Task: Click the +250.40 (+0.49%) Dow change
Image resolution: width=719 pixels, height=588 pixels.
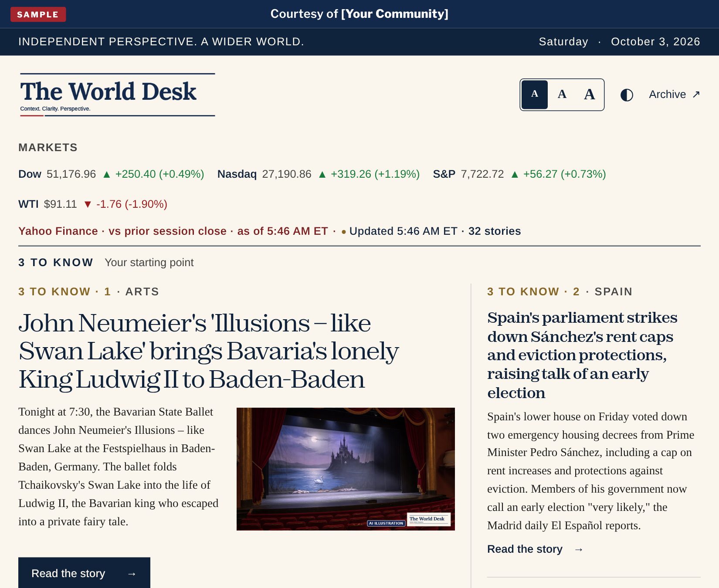Action: pos(159,174)
